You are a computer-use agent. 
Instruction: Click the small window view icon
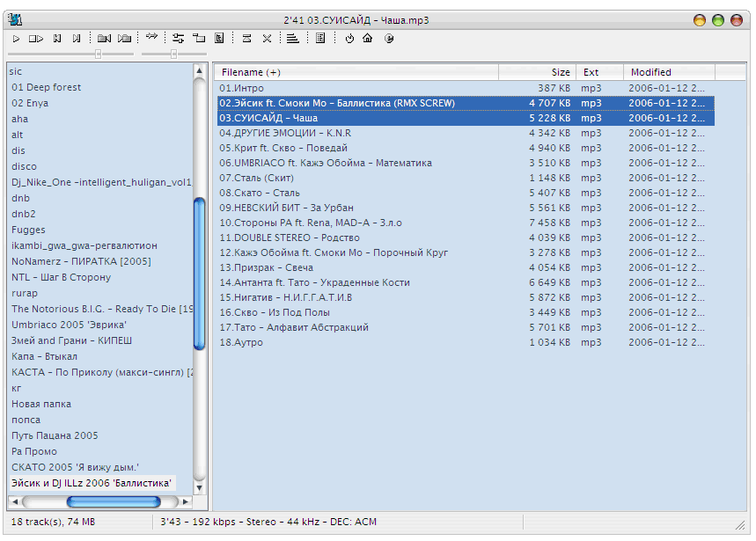[199, 39]
